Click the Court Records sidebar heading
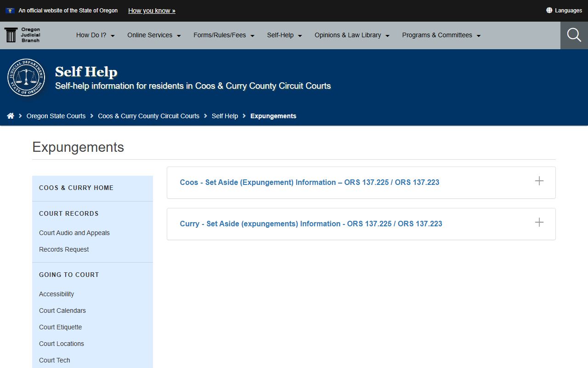The image size is (588, 368). coord(69,213)
